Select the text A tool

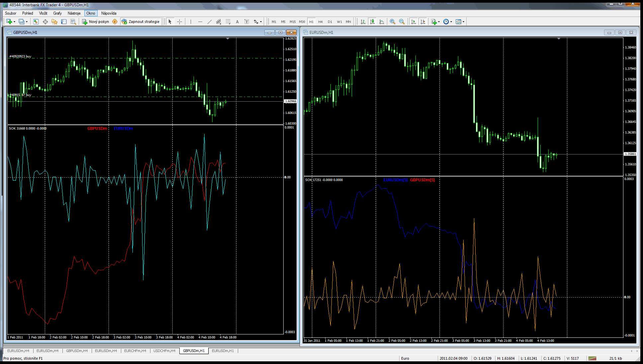point(237,22)
